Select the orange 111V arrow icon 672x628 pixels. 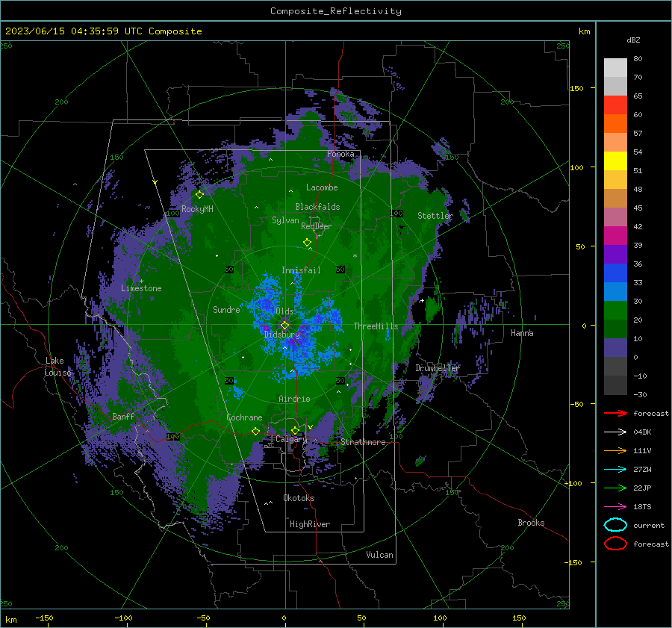coord(615,450)
